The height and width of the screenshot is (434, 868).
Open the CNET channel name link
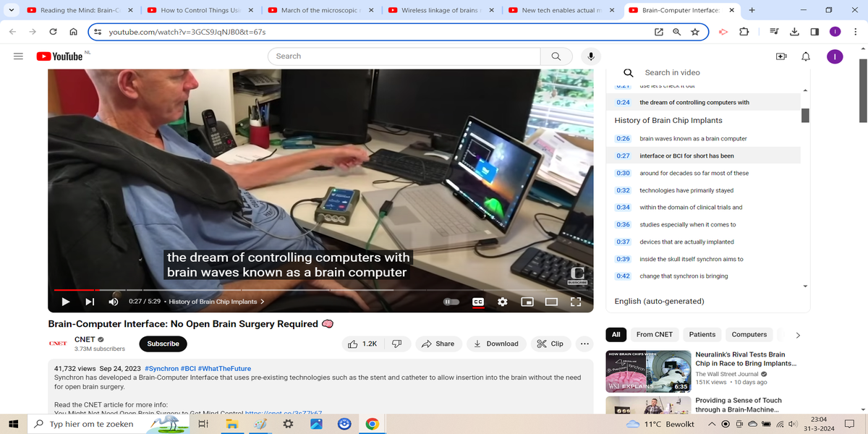click(85, 339)
